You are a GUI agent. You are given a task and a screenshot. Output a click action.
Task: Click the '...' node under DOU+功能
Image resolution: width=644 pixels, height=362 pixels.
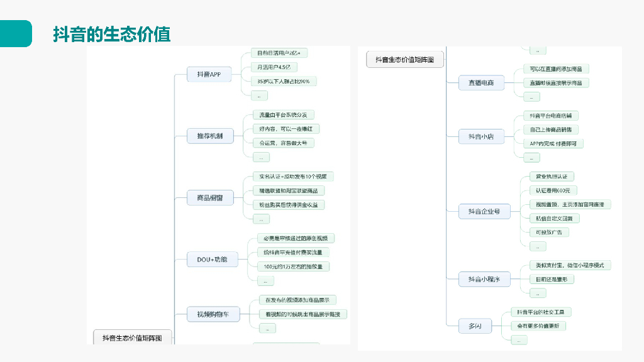pyautogui.click(x=265, y=281)
